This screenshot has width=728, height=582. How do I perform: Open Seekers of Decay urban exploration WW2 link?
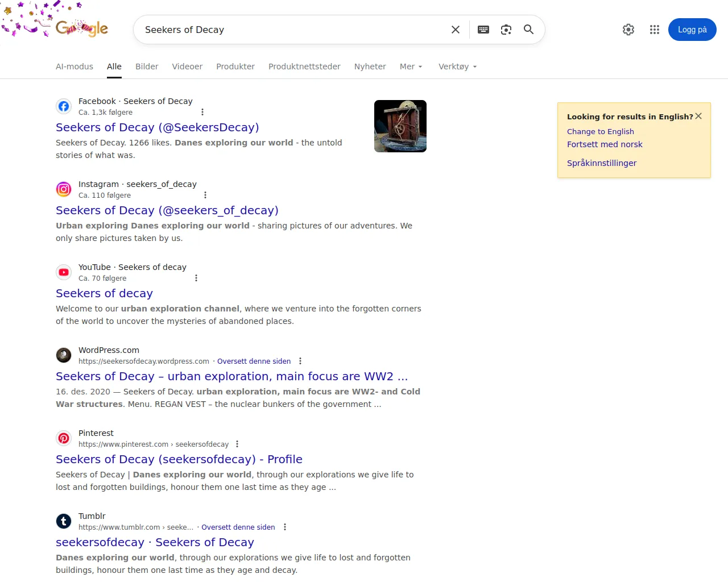click(x=231, y=376)
